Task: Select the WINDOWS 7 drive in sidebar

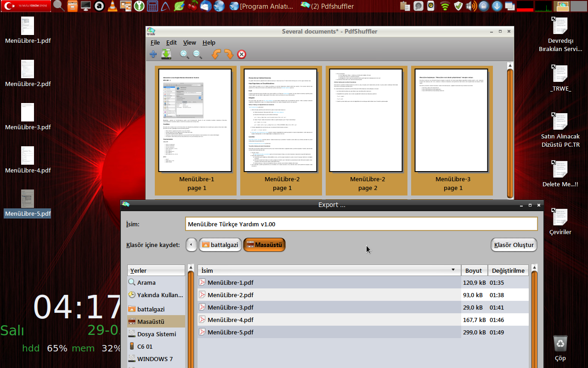Action: pyautogui.click(x=156, y=359)
